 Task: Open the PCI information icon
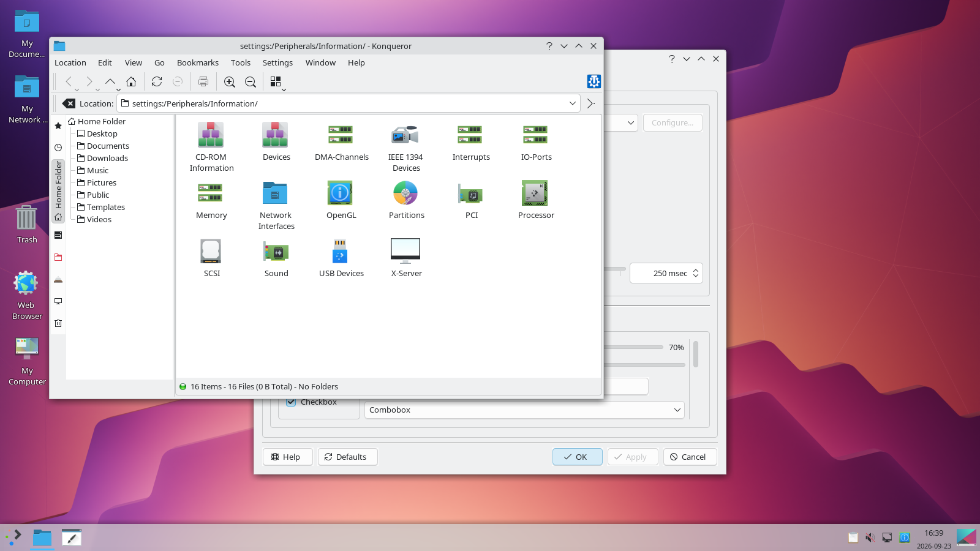[471, 200]
